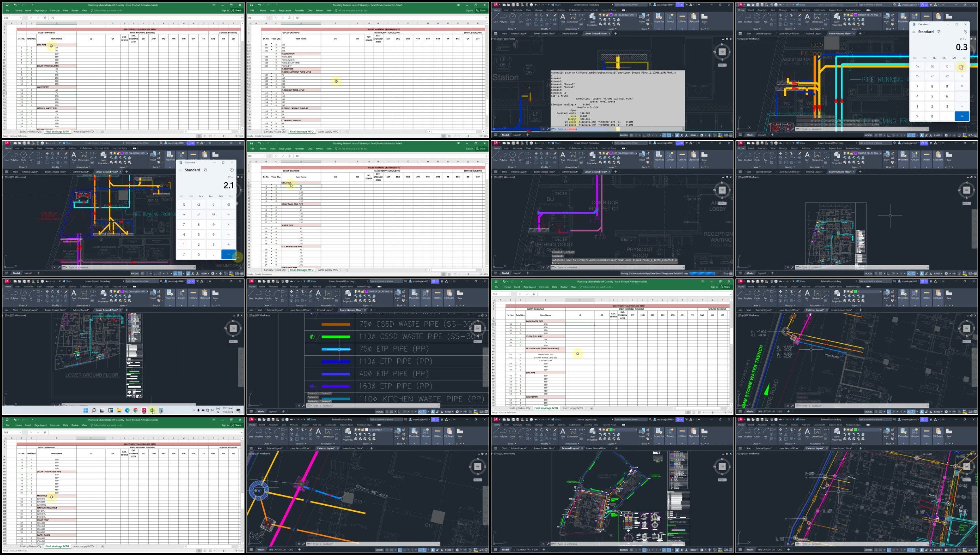The height and width of the screenshot is (555, 980).
Task: Switch to Excel via its taskbar icon
Action: click(x=152, y=410)
